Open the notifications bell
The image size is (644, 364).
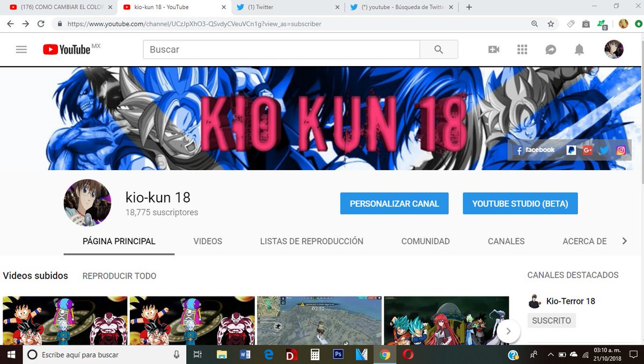[579, 49]
